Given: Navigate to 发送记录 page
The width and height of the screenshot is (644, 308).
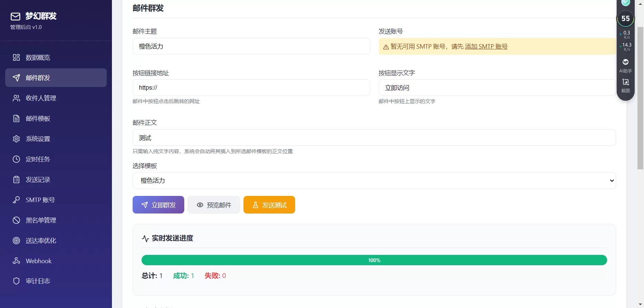Looking at the screenshot, I should tap(56, 179).
